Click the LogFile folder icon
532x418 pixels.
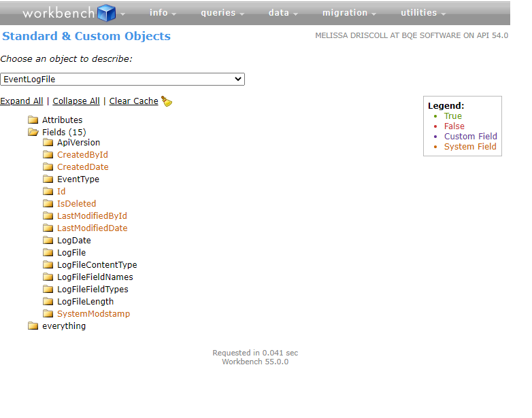coord(48,252)
